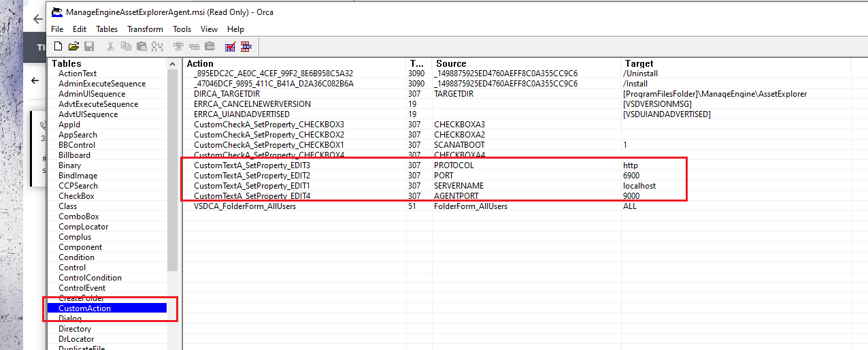Click the red and blue tables icon
868x350 pixels.
(246, 46)
